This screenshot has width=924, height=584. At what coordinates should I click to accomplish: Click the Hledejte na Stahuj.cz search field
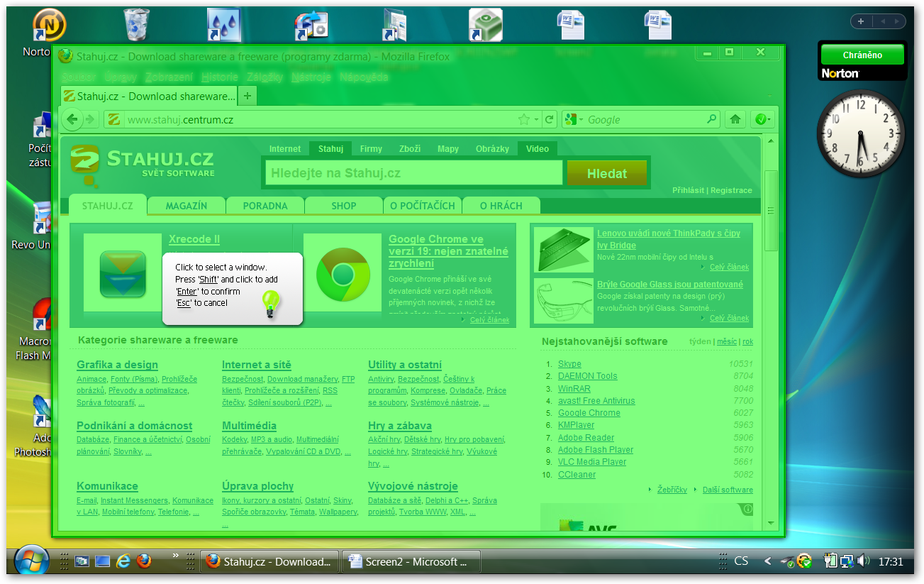click(x=414, y=173)
